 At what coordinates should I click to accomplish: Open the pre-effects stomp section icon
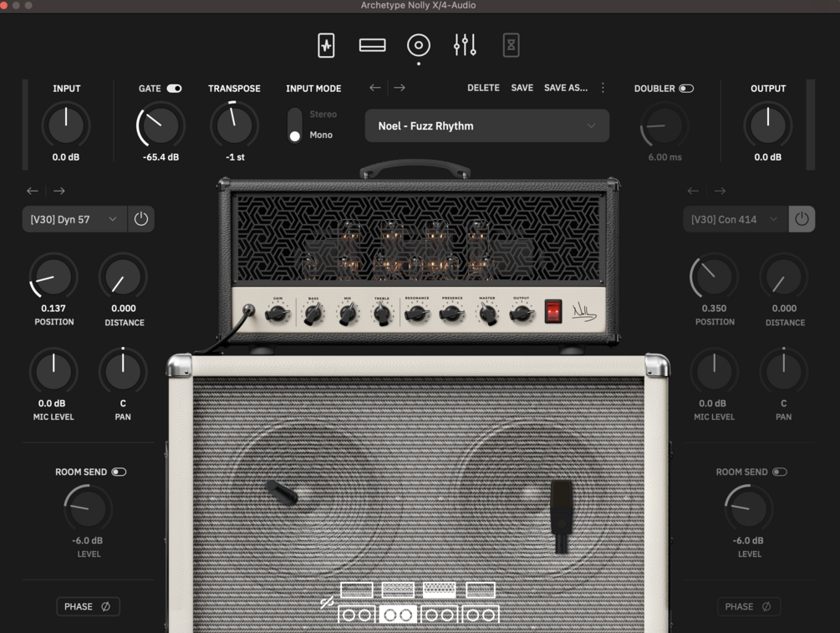[x=326, y=45]
